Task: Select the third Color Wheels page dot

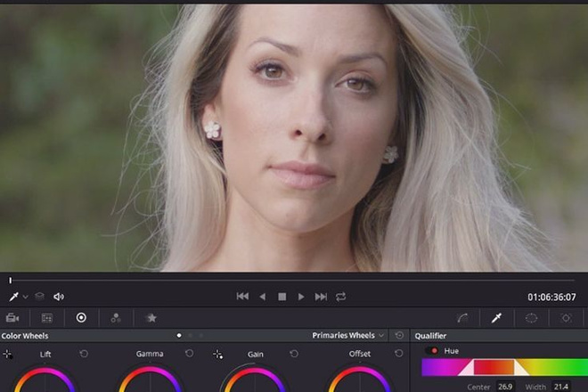Action: tap(201, 335)
